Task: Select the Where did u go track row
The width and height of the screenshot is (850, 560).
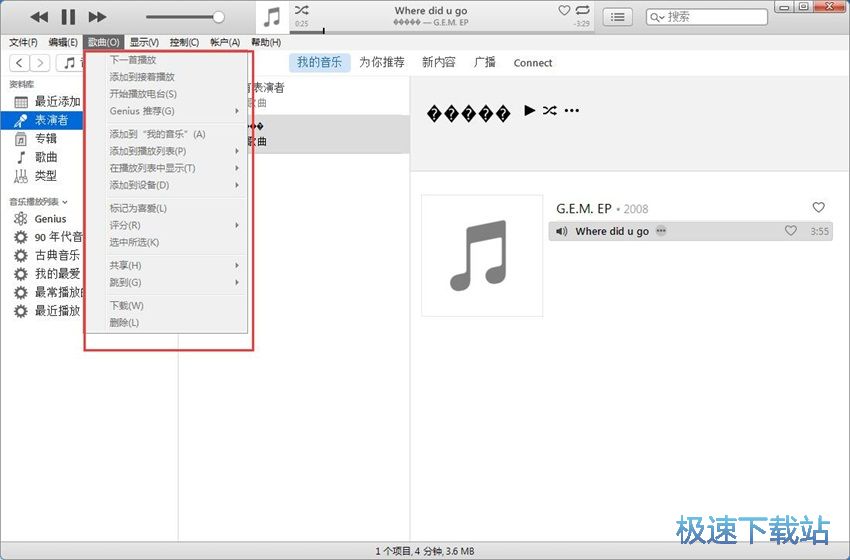Action: [x=691, y=231]
